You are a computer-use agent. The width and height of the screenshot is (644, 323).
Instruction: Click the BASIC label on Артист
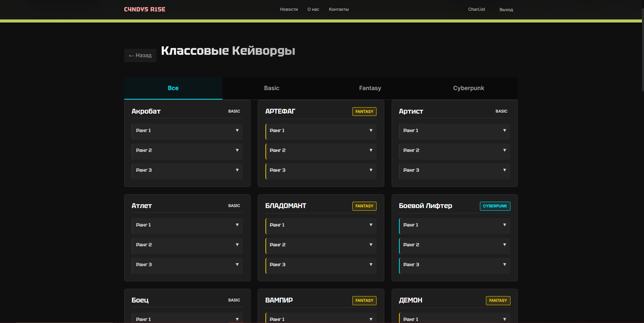click(x=501, y=111)
